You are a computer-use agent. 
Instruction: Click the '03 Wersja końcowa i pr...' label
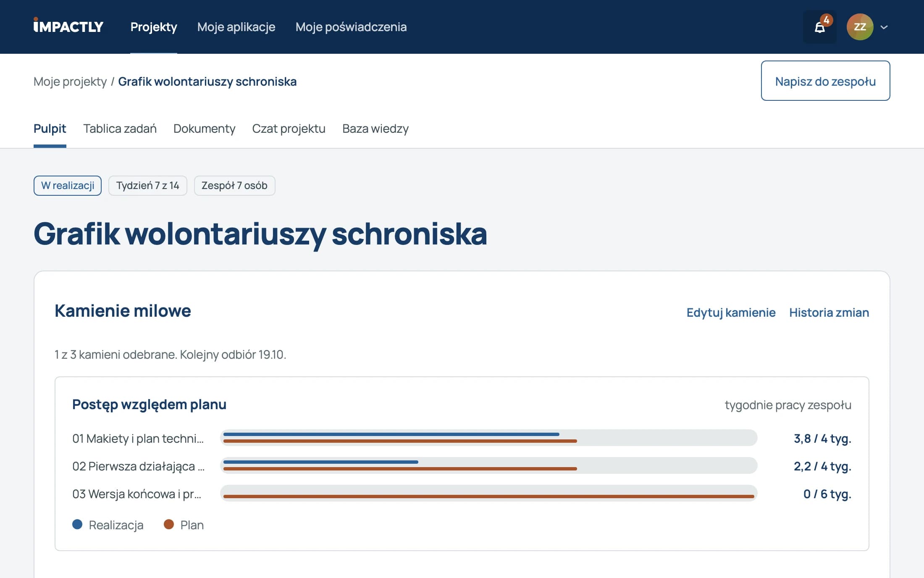click(x=136, y=494)
